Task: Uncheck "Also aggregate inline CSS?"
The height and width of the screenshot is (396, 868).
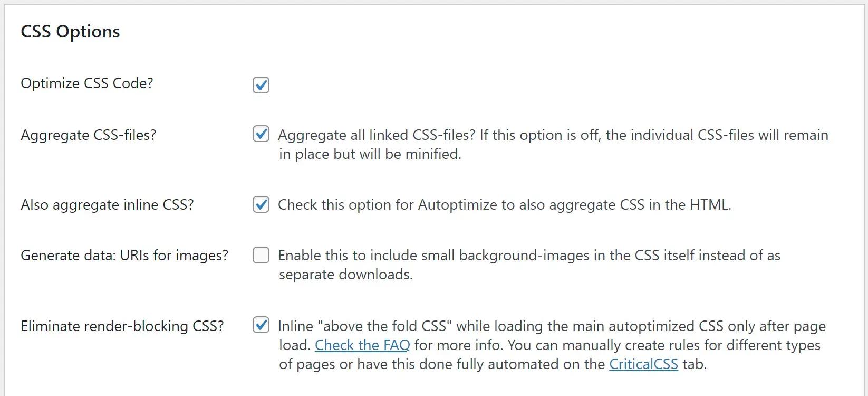Action: (x=261, y=204)
